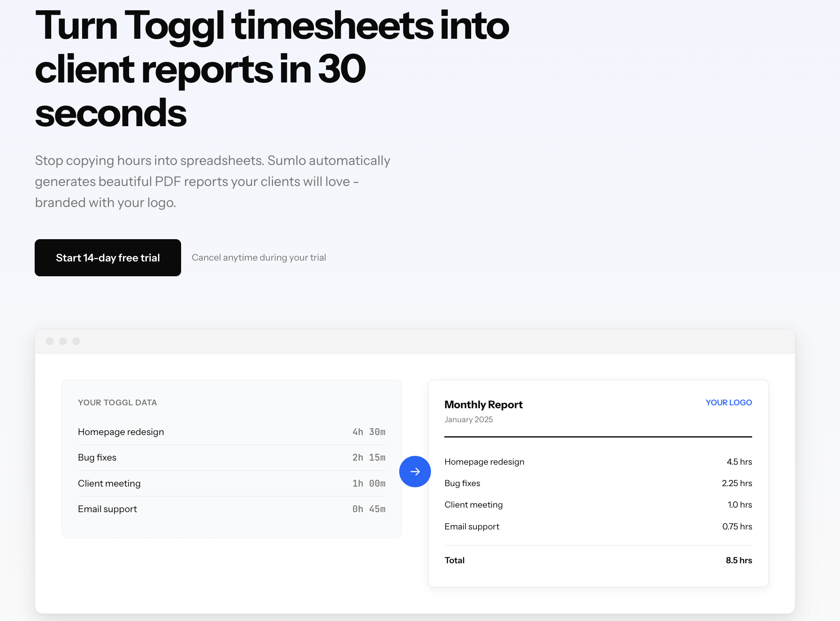Click the 2h 15m duration value
Image resolution: width=840 pixels, height=621 pixels.
tap(369, 458)
